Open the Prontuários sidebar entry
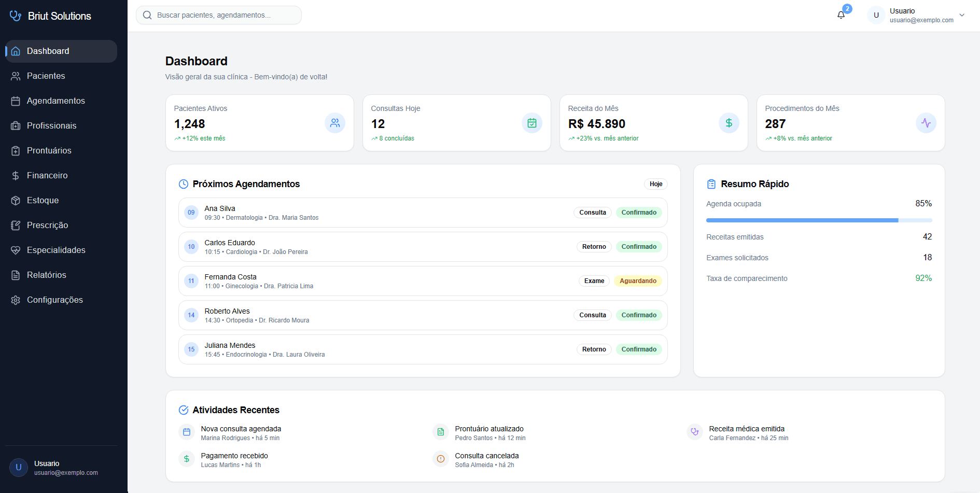This screenshot has height=493, width=980. tap(49, 150)
